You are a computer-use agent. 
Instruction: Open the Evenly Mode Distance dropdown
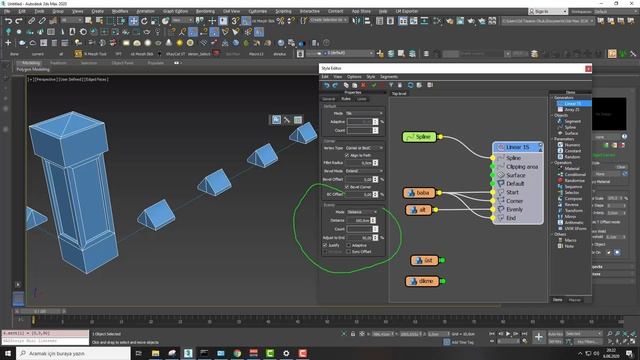[362, 212]
